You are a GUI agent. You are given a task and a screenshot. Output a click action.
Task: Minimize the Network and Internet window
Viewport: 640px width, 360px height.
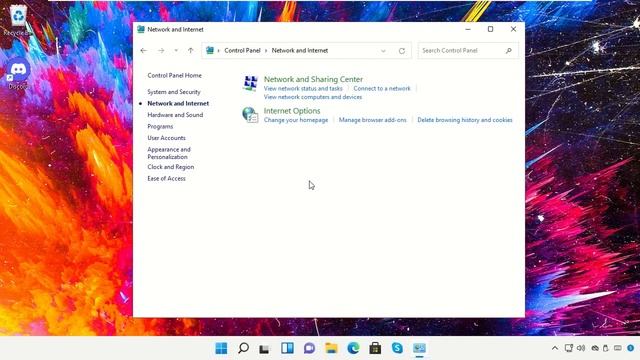pos(468,29)
